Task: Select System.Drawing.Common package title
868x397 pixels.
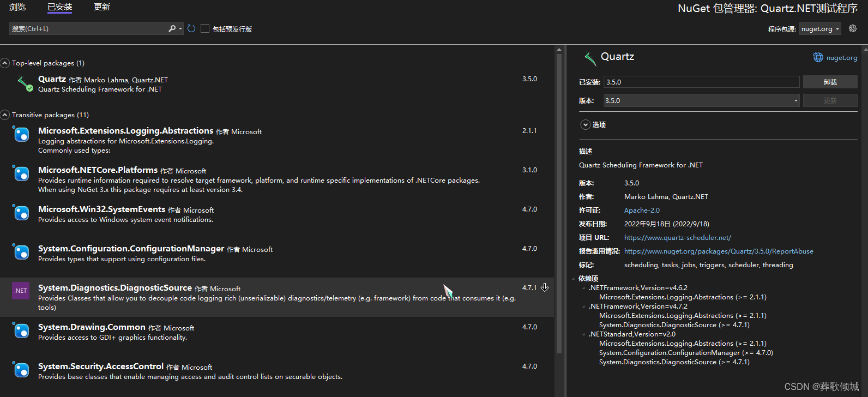Action: pyautogui.click(x=92, y=327)
